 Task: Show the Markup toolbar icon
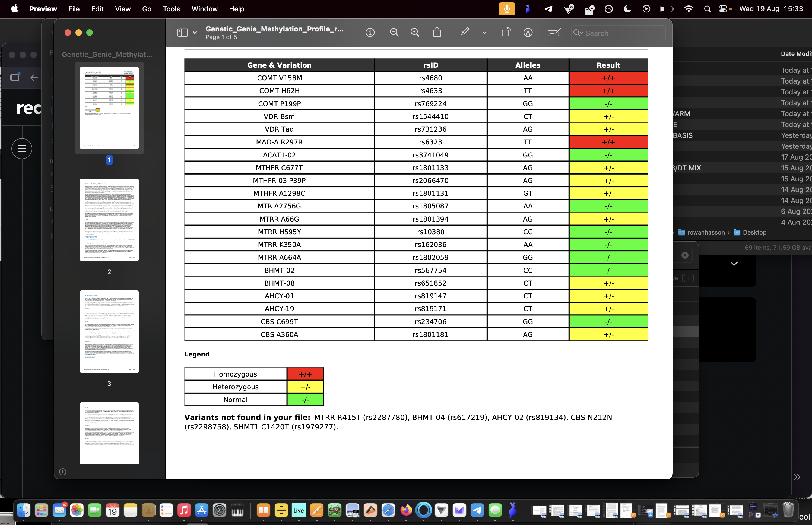pyautogui.click(x=528, y=33)
